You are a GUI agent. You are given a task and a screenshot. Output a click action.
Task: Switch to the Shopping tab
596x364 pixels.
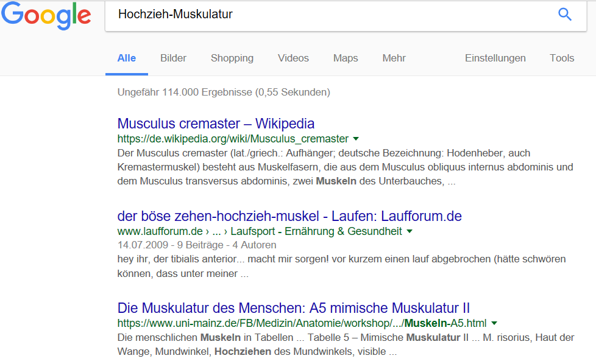coord(232,58)
